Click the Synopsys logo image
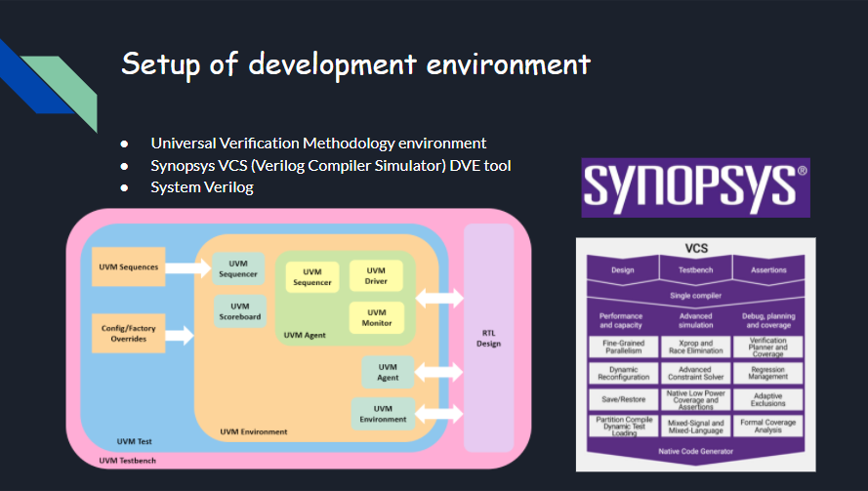 [695, 187]
